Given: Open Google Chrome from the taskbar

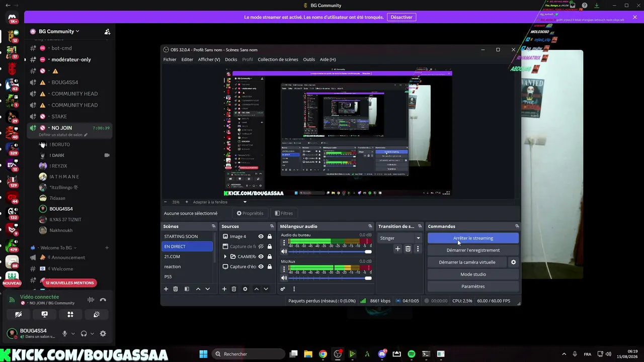Looking at the screenshot, I should (x=323, y=354).
